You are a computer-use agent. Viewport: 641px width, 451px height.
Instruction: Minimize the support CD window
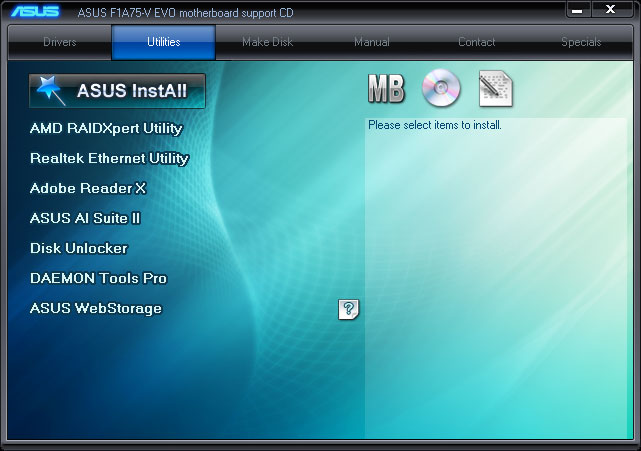tap(577, 10)
